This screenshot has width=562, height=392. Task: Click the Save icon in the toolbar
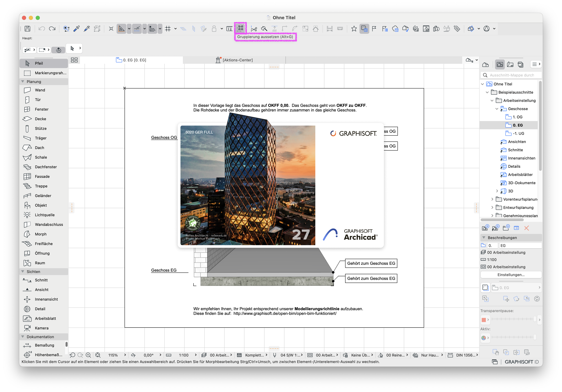tap(27, 29)
